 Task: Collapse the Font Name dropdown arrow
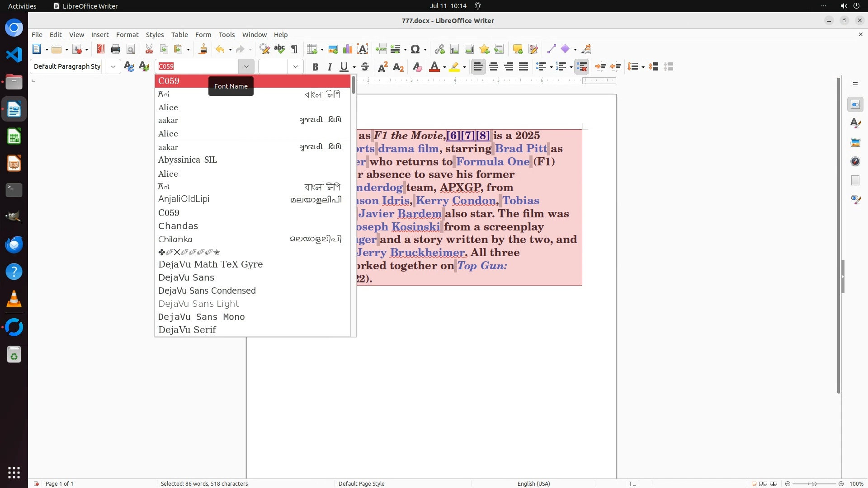(x=246, y=66)
